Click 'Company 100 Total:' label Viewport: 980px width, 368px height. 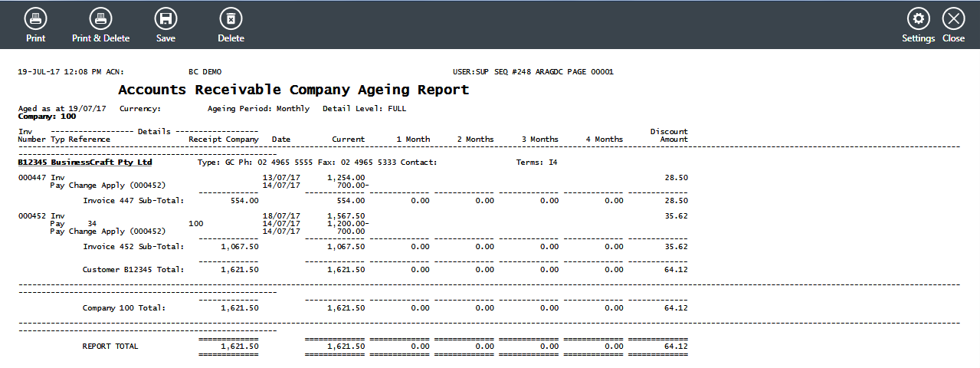coord(124,308)
